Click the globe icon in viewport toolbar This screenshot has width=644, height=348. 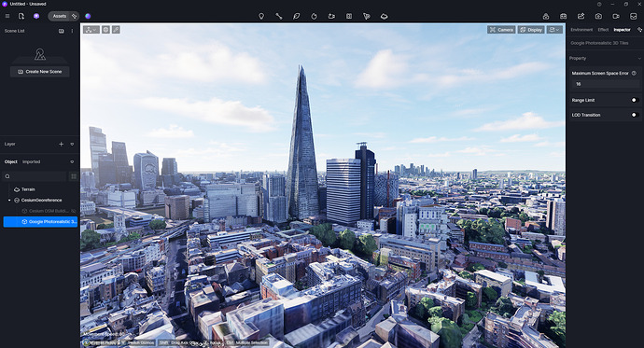point(106,30)
